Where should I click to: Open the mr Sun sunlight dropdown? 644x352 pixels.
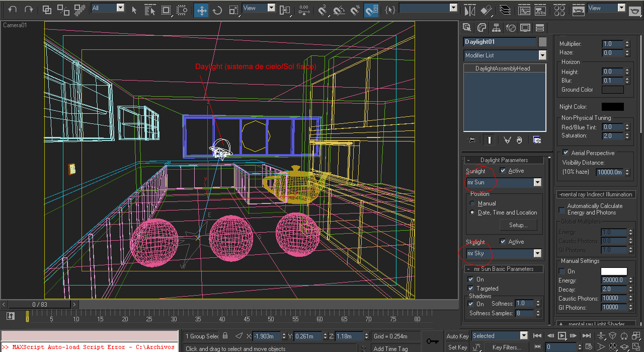click(x=537, y=182)
